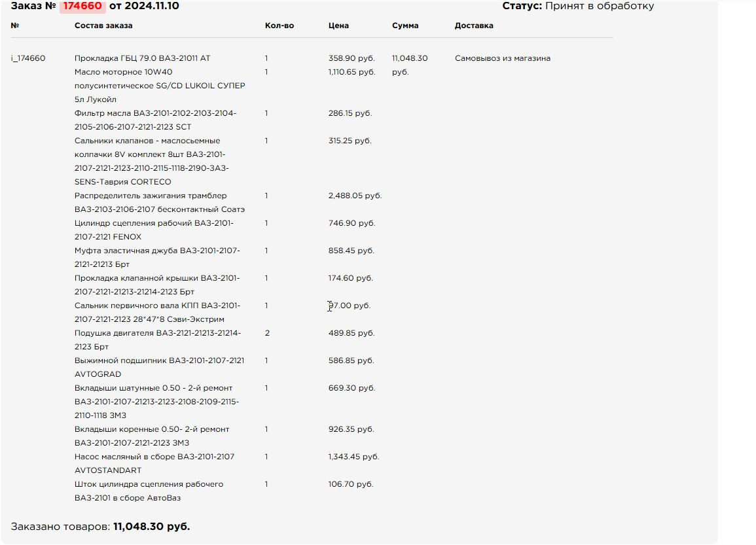The image size is (756, 545).
Task: Select Распределитель зажигания трамблер item
Action: point(159,202)
